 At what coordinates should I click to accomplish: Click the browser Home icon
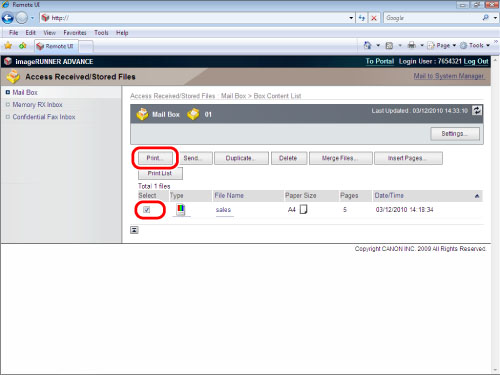pyautogui.click(x=367, y=45)
